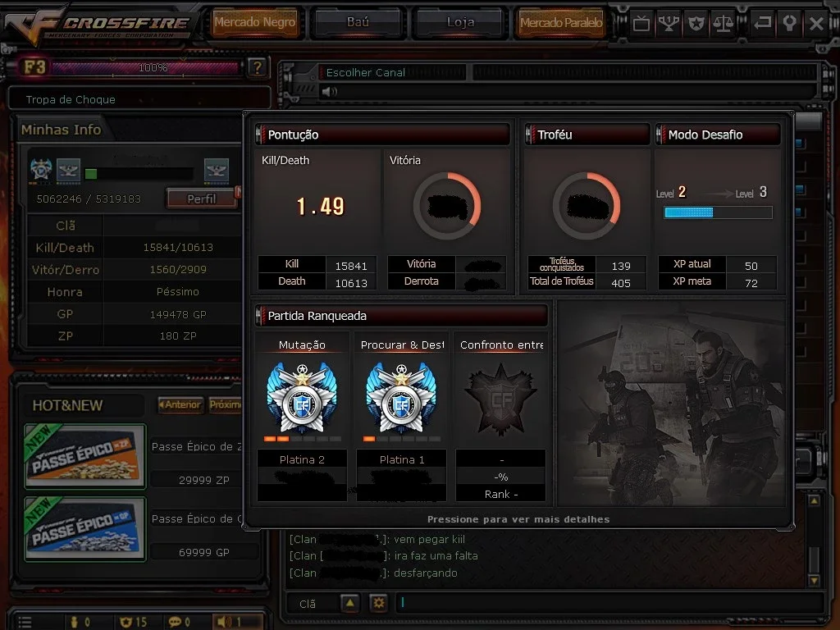The image size is (840, 630).
Task: Select the Troféu section header
Action: click(x=587, y=135)
